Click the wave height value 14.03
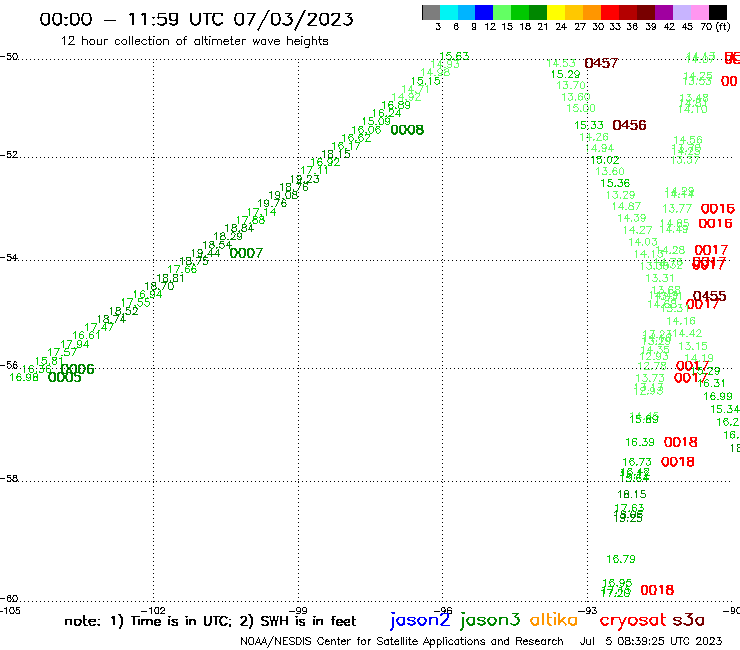Screen dimensions: 740x650 tap(643, 242)
